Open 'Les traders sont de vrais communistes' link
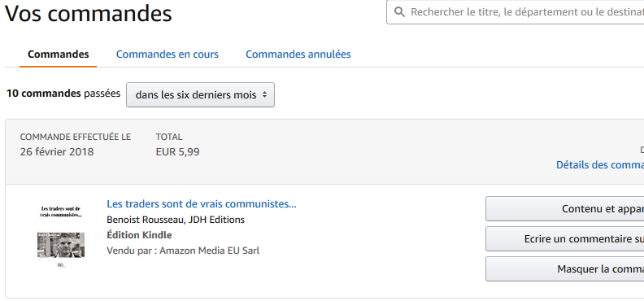Image resolution: width=644 pixels, height=301 pixels. tap(202, 203)
